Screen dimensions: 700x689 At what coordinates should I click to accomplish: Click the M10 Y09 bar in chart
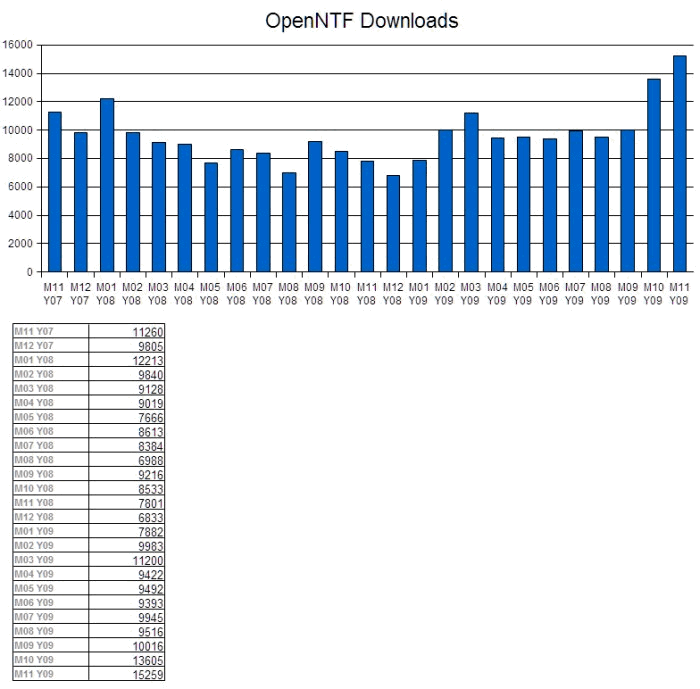click(x=654, y=175)
